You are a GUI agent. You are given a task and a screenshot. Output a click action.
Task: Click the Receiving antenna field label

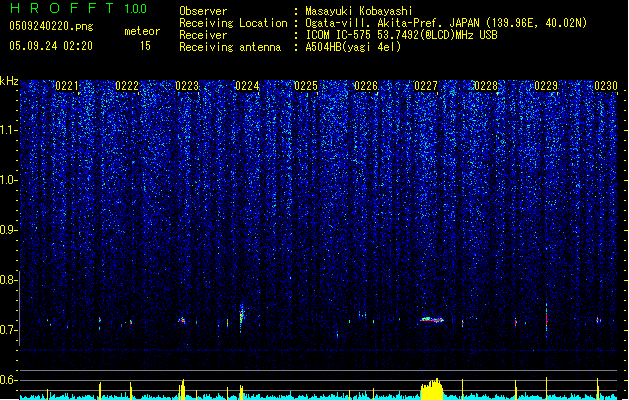230,47
